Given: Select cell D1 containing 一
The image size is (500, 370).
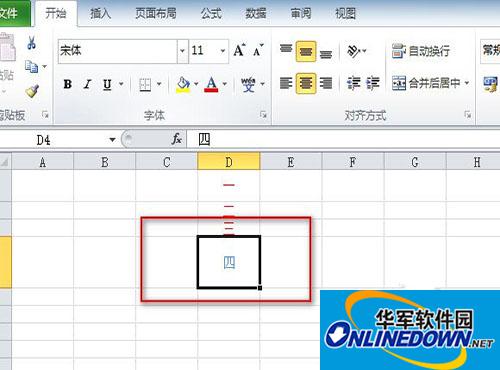Looking at the screenshot, I should [x=229, y=185].
